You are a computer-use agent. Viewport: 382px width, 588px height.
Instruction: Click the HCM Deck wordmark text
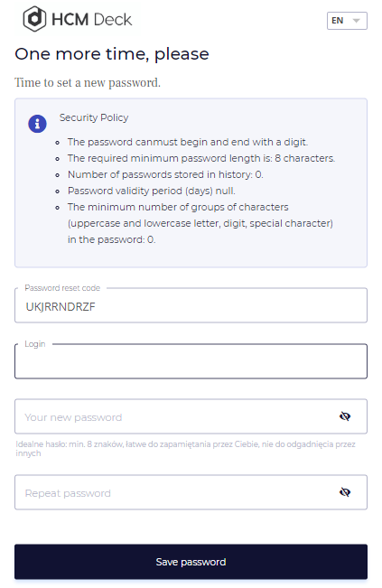[91, 20]
